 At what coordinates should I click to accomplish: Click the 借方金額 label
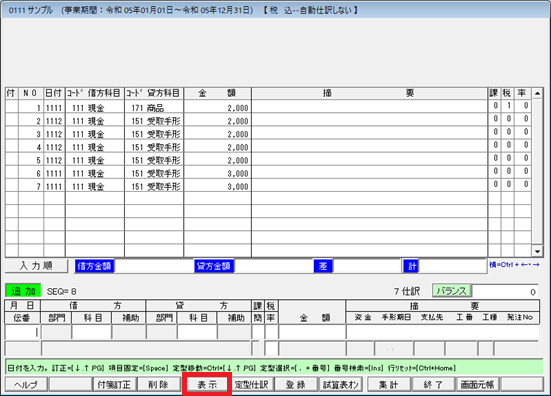click(x=94, y=266)
